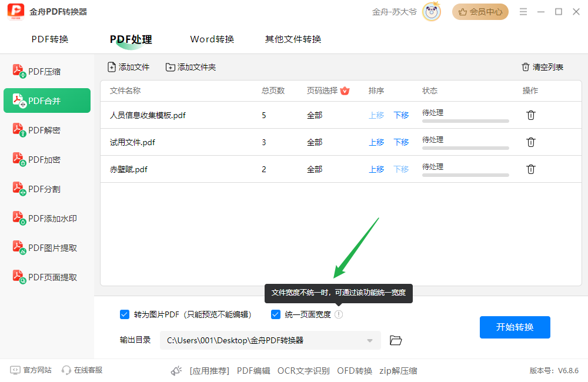Viewport: 588px width, 382px height.
Task: Expand the 输出目录 path dropdown
Action: (x=370, y=340)
